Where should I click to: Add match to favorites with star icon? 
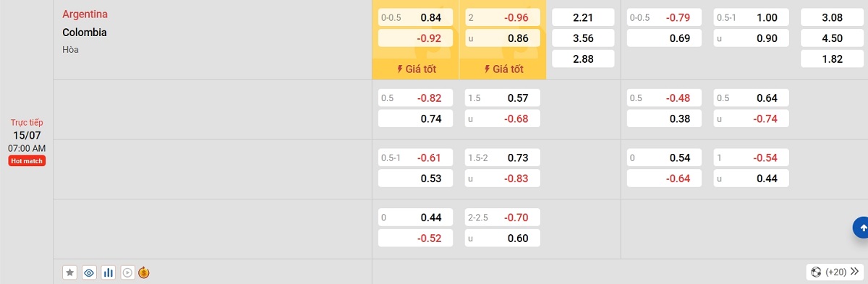70,272
